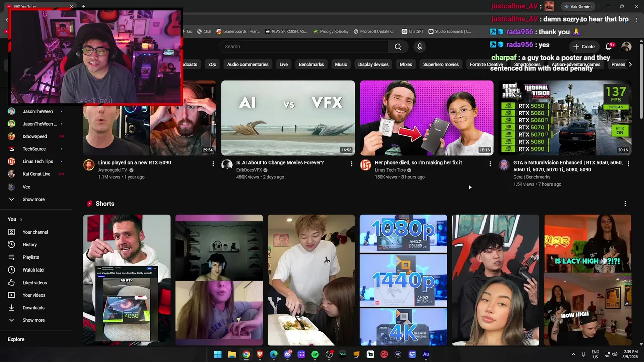644x362 pixels.
Task: Open the Asmongold TV channel avatar
Action: click(x=89, y=165)
